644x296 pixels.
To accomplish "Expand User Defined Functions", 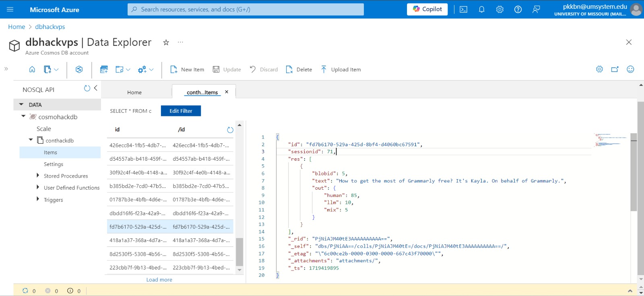I will point(38,187).
